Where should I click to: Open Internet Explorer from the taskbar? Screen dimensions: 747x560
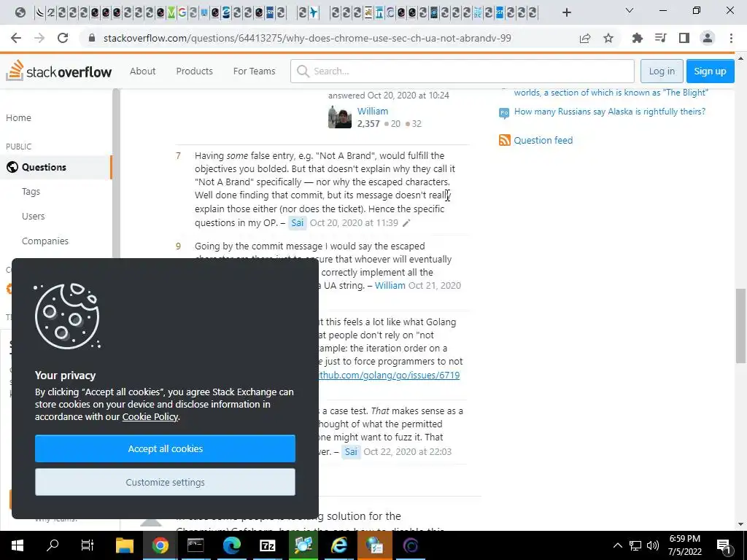(338, 545)
